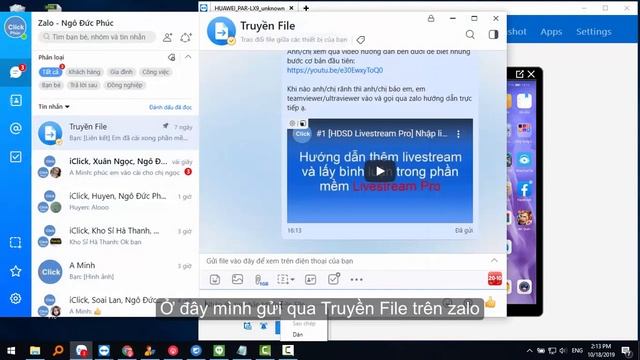Open the notification center icon
Image resolution: width=640 pixels, height=360 pixels.
coord(626,351)
